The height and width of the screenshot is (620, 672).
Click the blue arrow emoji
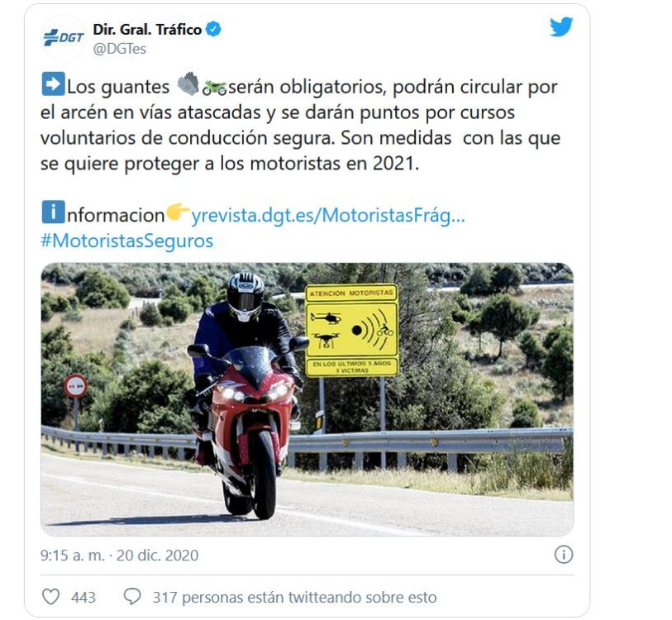click(53, 84)
